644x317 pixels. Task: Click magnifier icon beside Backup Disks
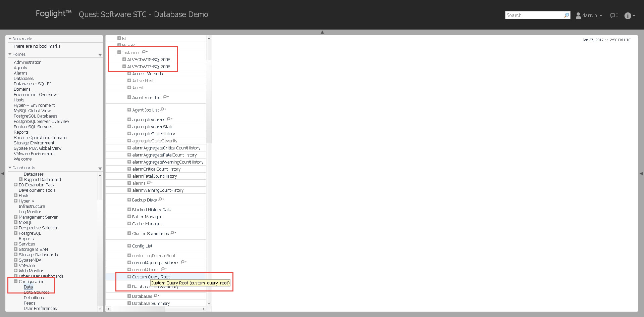[161, 199]
